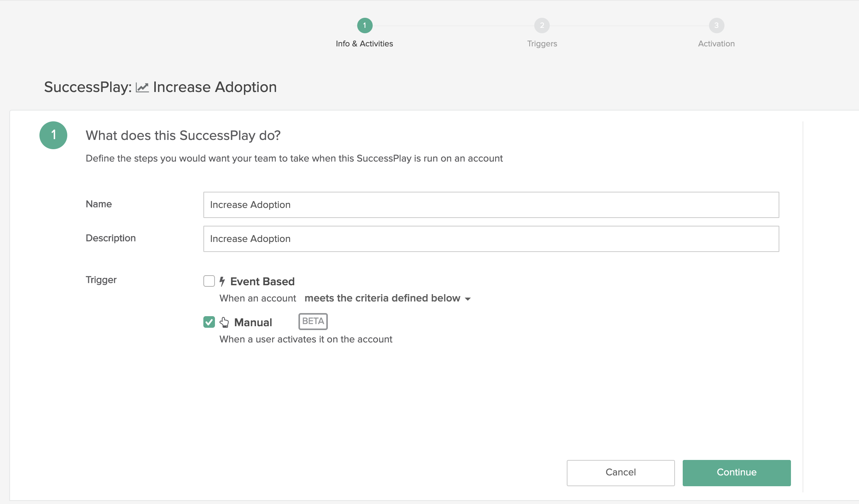Screen dimensions: 859x504
Task: Click the Continue button
Action: coord(737,473)
